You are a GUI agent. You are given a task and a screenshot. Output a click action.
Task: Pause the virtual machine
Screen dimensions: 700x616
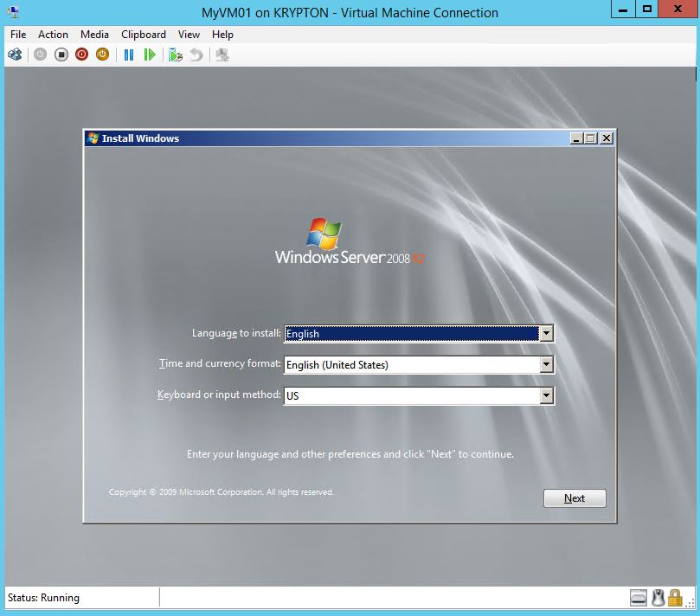click(x=129, y=55)
